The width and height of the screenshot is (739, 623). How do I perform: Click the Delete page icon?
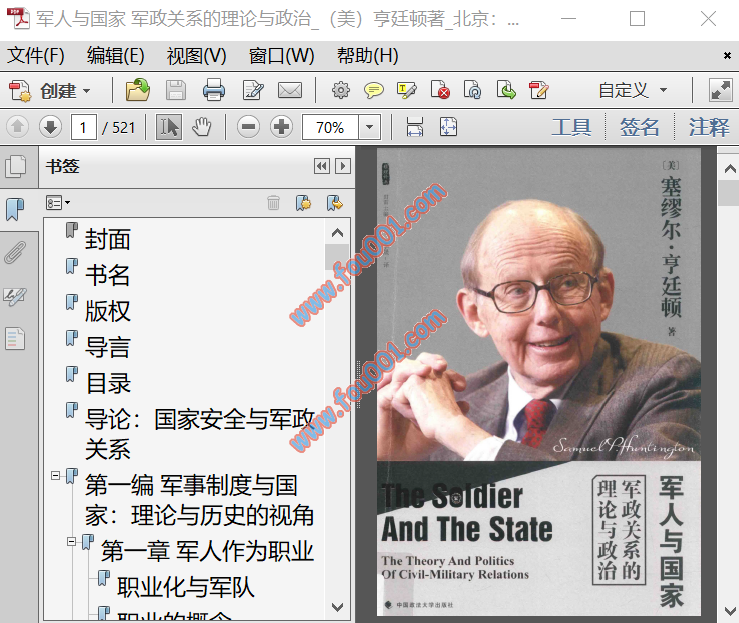440,90
